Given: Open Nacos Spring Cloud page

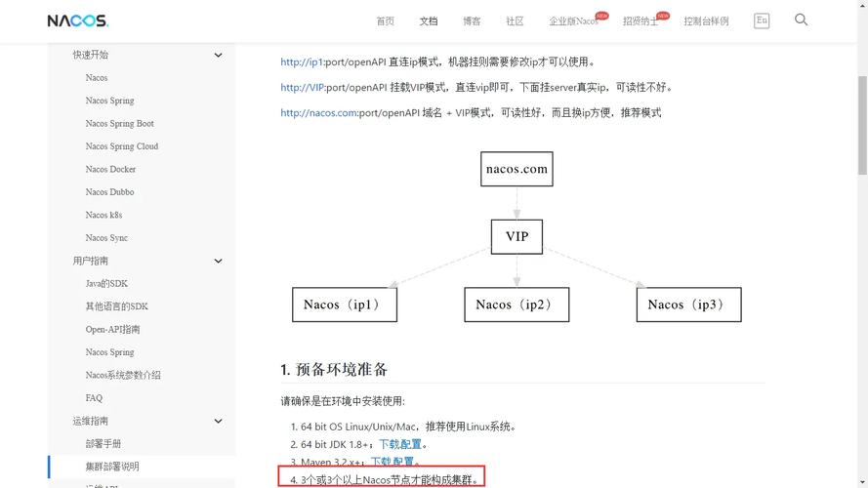Looking at the screenshot, I should click(122, 146).
